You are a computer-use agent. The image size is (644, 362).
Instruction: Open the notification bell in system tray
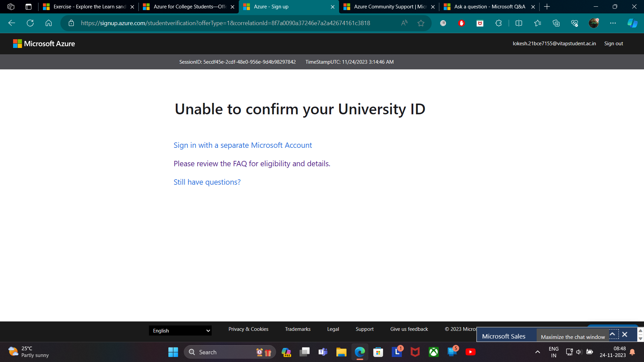click(632, 352)
